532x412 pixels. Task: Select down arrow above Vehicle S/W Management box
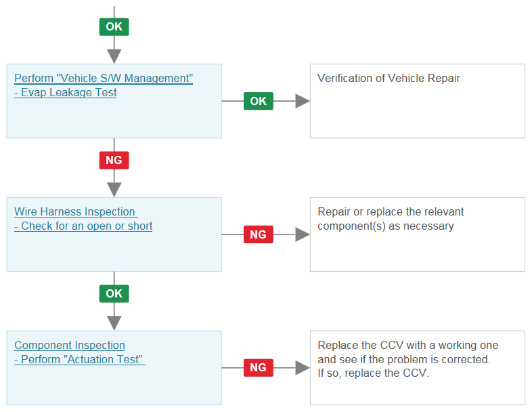[x=114, y=56]
